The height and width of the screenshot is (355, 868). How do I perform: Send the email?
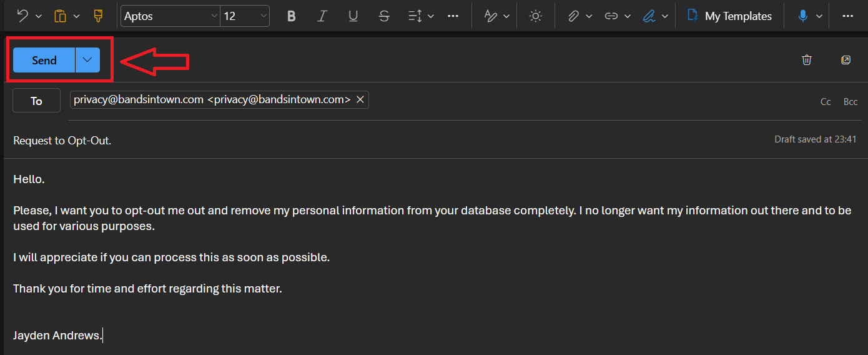[x=44, y=60]
